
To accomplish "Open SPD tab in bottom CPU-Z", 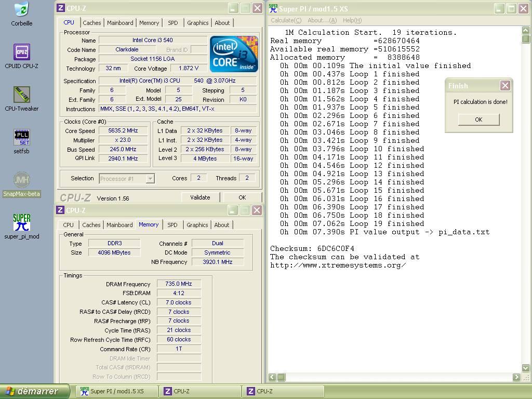I will (172, 225).
